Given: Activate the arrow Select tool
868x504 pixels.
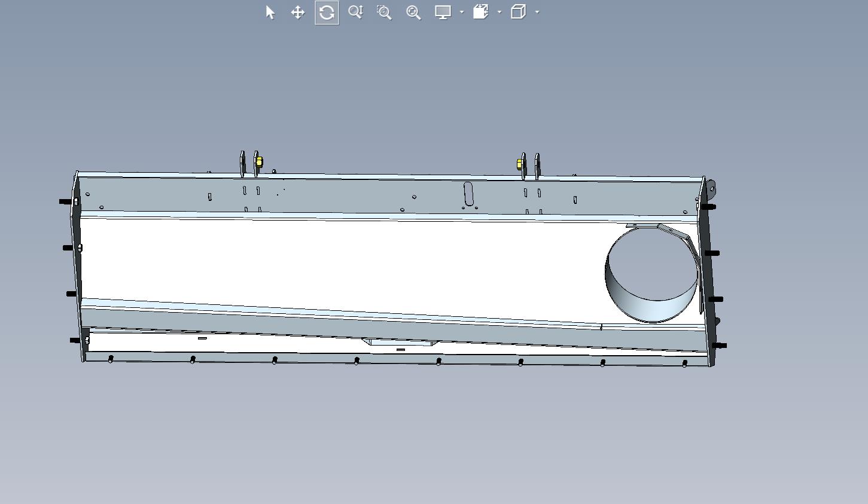Looking at the screenshot, I should coord(270,13).
